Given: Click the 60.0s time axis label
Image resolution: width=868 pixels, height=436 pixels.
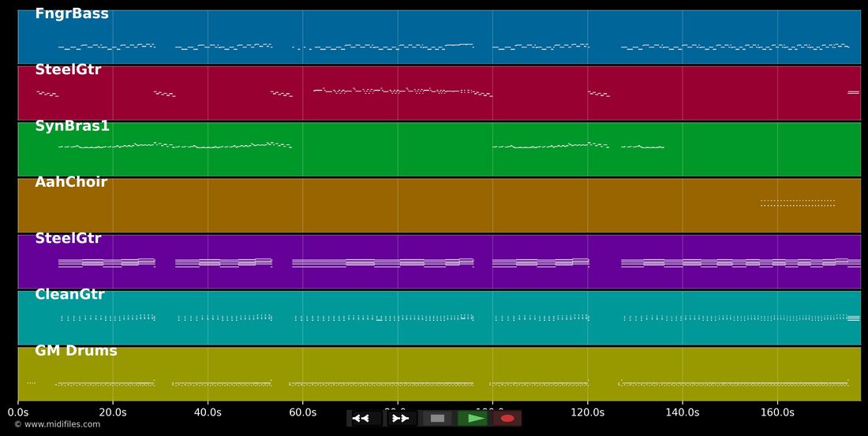Looking at the screenshot, I should click(x=303, y=413).
